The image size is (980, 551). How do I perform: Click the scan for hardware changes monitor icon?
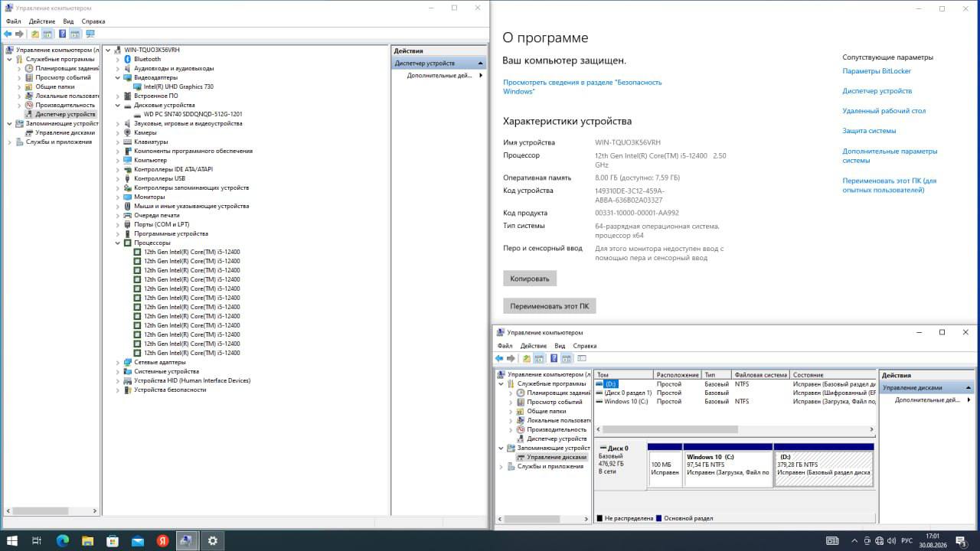(90, 34)
